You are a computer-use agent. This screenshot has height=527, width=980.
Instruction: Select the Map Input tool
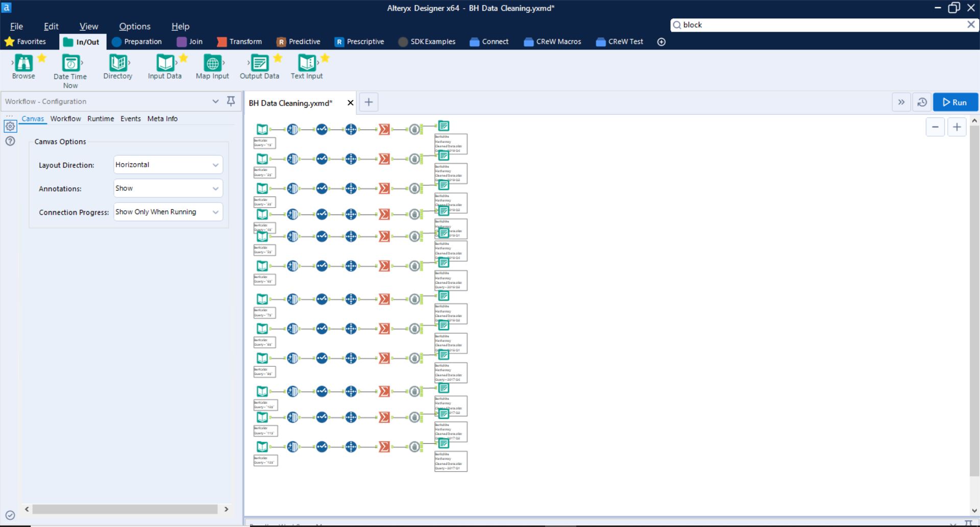(212, 65)
